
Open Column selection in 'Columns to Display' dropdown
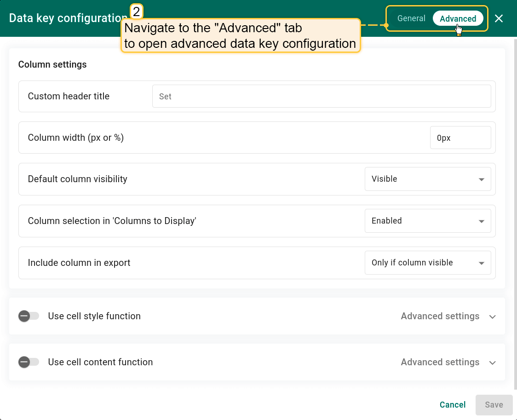pos(427,221)
